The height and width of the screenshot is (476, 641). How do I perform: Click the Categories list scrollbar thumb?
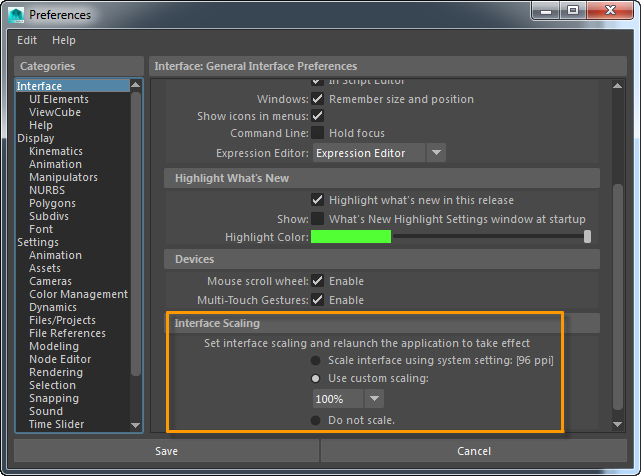(x=136, y=234)
